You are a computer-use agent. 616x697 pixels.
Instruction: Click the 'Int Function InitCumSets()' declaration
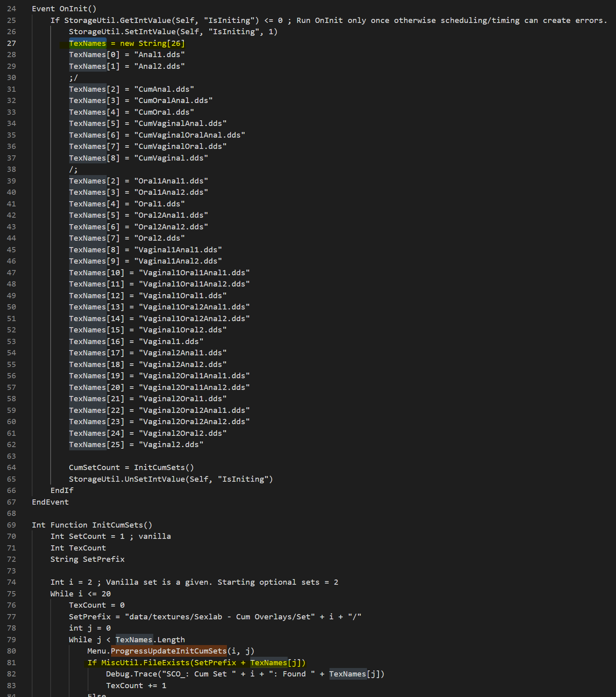[92, 525]
